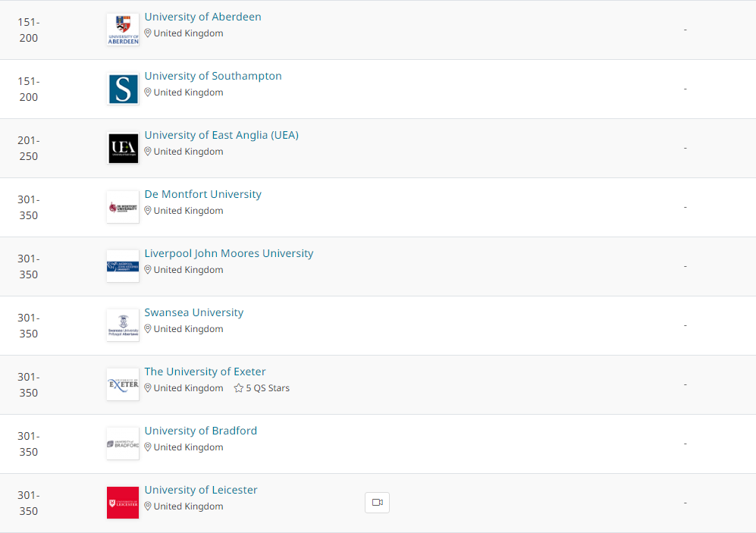The height and width of the screenshot is (533, 756).
Task: Click the 301-350 rank for Liverpool John Moores
Action: 29,267
